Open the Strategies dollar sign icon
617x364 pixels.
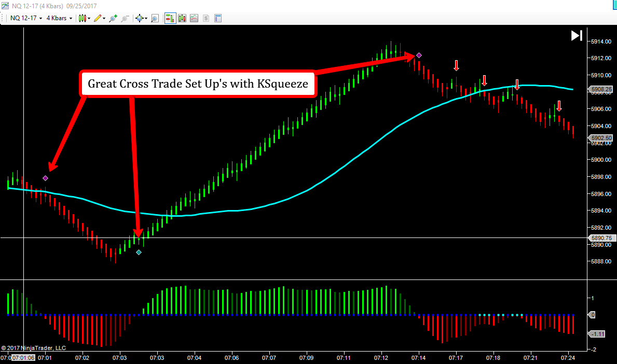coord(206,18)
